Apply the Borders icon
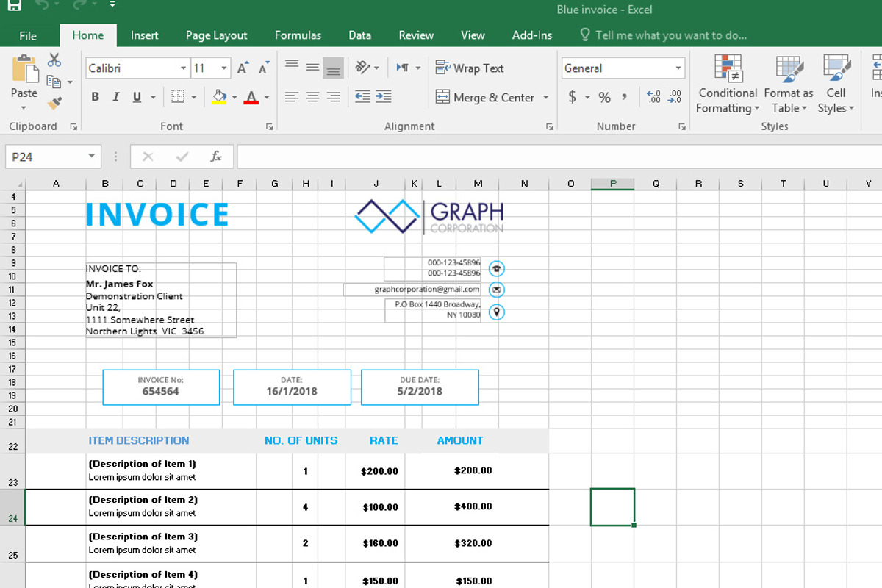The image size is (882, 588). point(177,97)
